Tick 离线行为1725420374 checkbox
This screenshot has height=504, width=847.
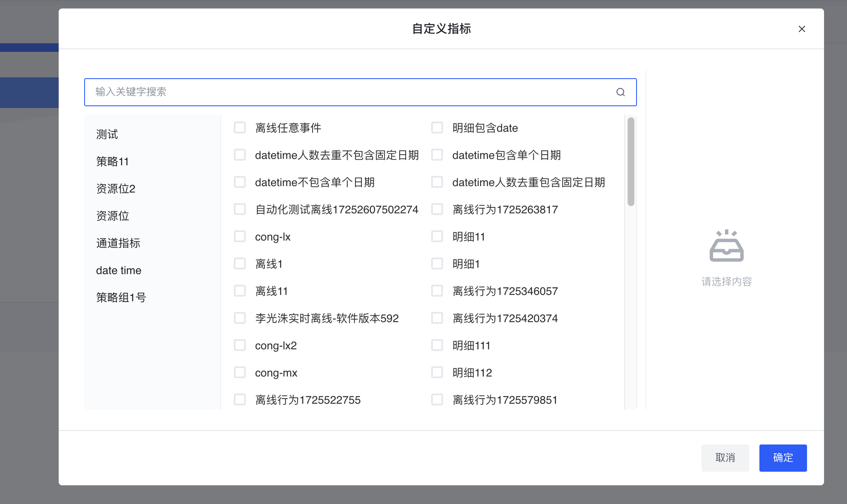437,318
